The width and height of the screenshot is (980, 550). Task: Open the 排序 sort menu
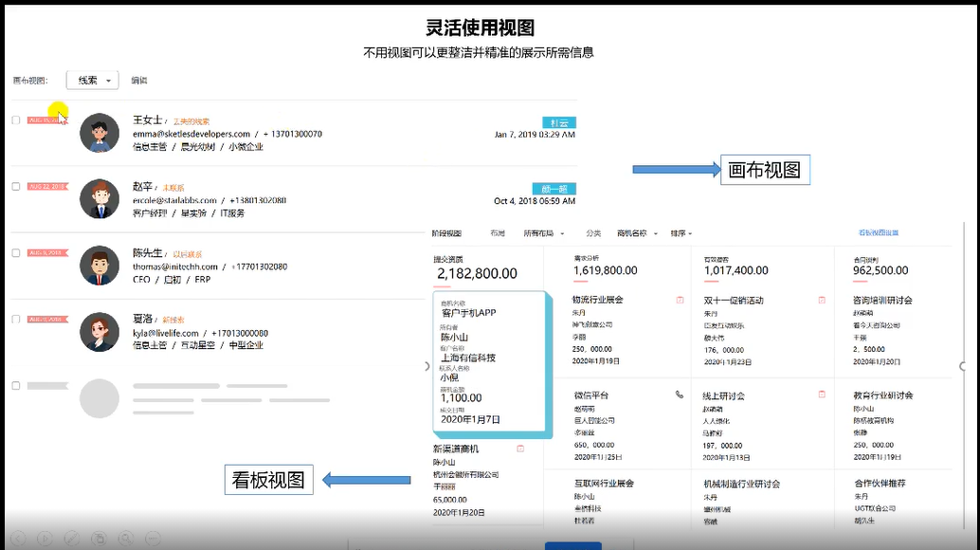(x=681, y=233)
